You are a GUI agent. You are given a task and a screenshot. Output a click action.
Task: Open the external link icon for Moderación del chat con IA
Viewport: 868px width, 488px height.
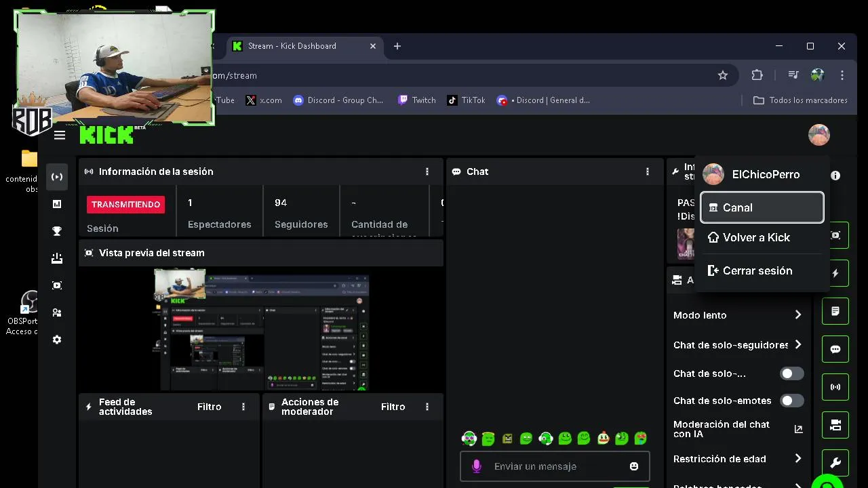pos(798,429)
